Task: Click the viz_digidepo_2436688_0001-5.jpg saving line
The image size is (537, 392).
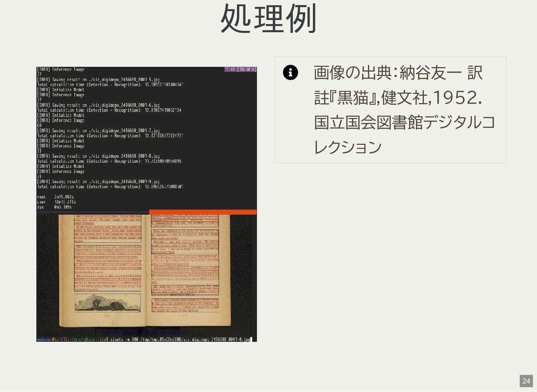Action: tap(98, 80)
